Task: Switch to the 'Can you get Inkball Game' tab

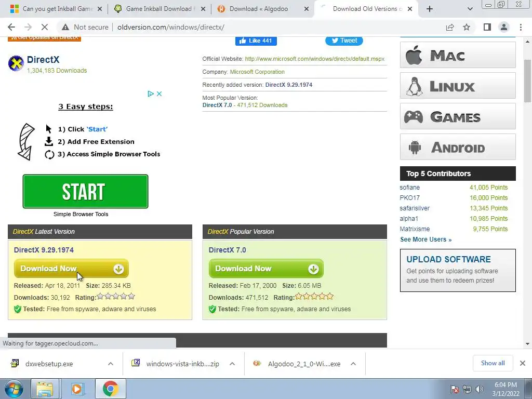Action: 56,9
